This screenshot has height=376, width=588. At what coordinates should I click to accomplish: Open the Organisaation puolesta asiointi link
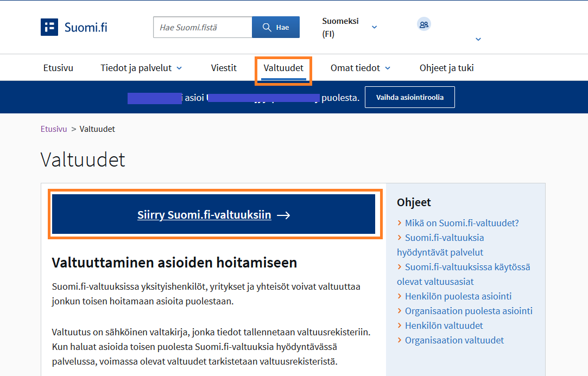click(469, 311)
